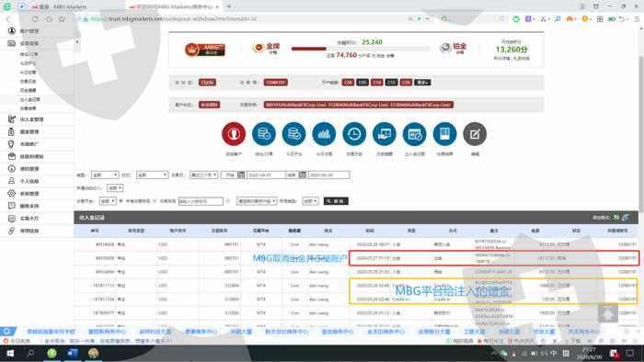Open the 最近三个月 date range dropdown
This screenshot has height=362, width=644.
(x=203, y=175)
